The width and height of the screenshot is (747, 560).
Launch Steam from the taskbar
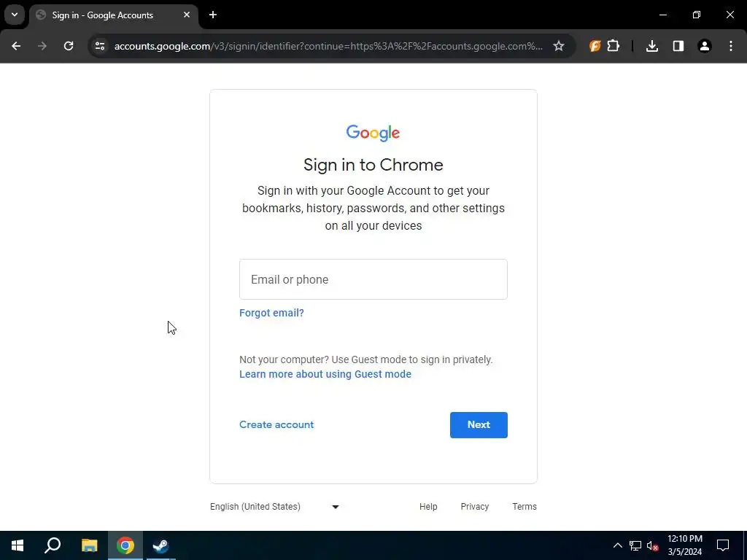point(160,545)
